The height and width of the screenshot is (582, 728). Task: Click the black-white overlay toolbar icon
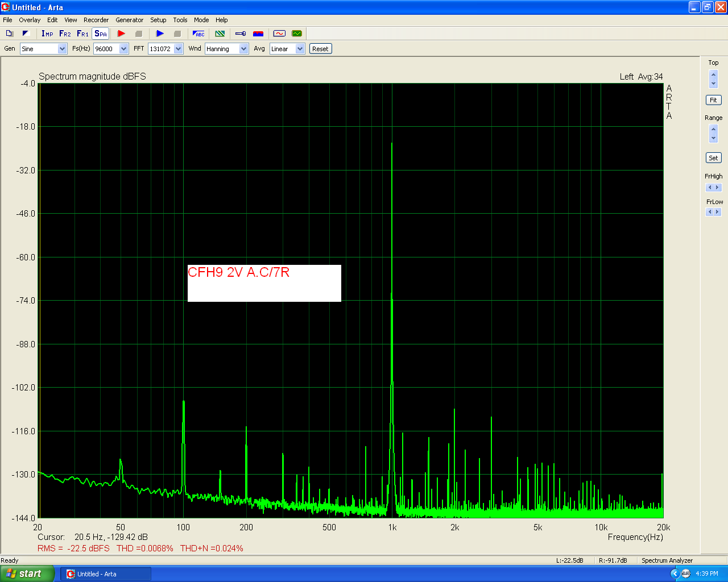coord(26,34)
